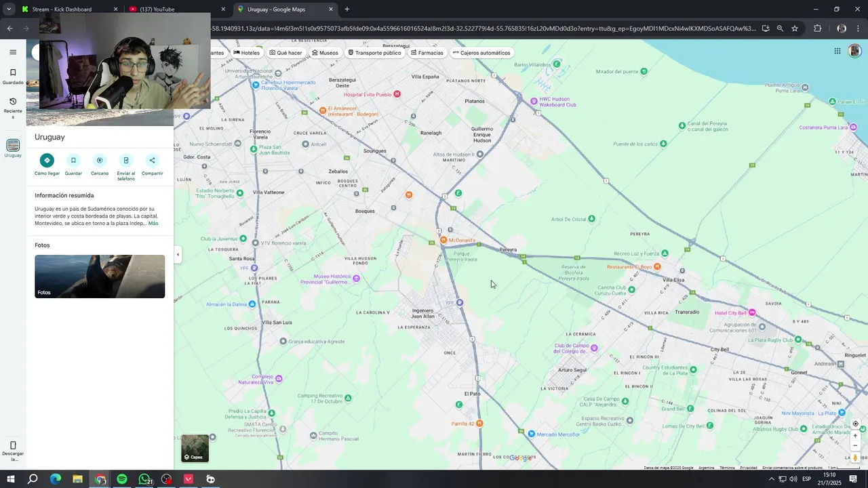The height and width of the screenshot is (488, 868).
Task: Click the Cómo llegar directions icon
Action: (x=47, y=161)
